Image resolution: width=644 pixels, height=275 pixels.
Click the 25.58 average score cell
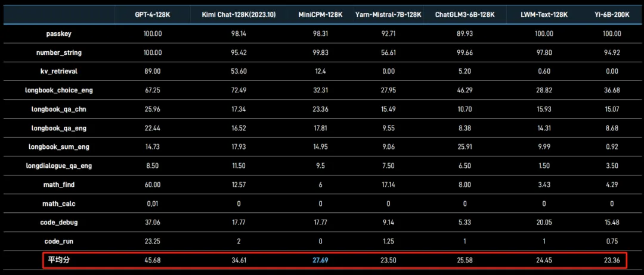[x=465, y=260]
